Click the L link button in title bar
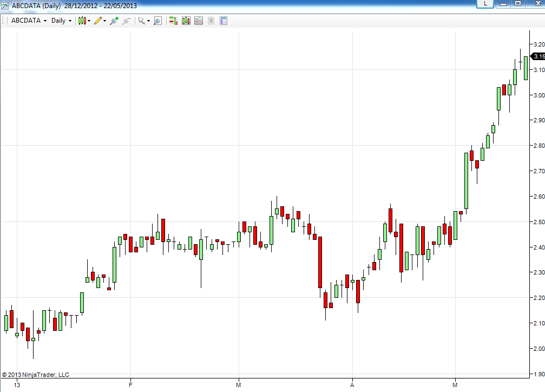The height and width of the screenshot is (392, 545). 485,4
